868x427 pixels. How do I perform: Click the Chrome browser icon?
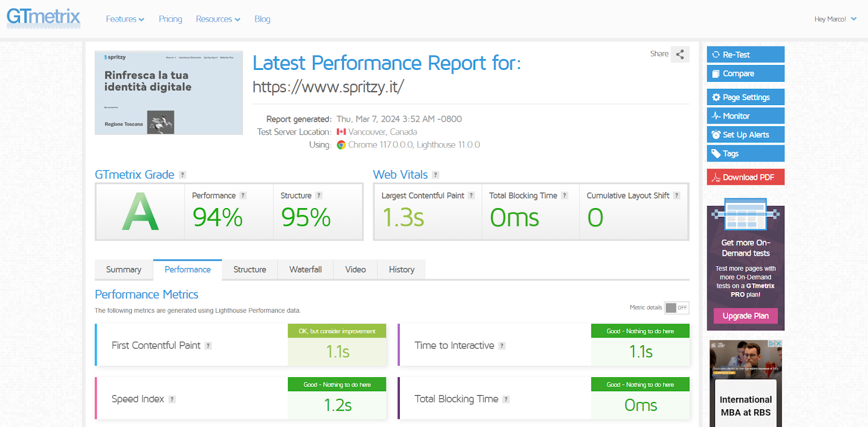pos(341,145)
